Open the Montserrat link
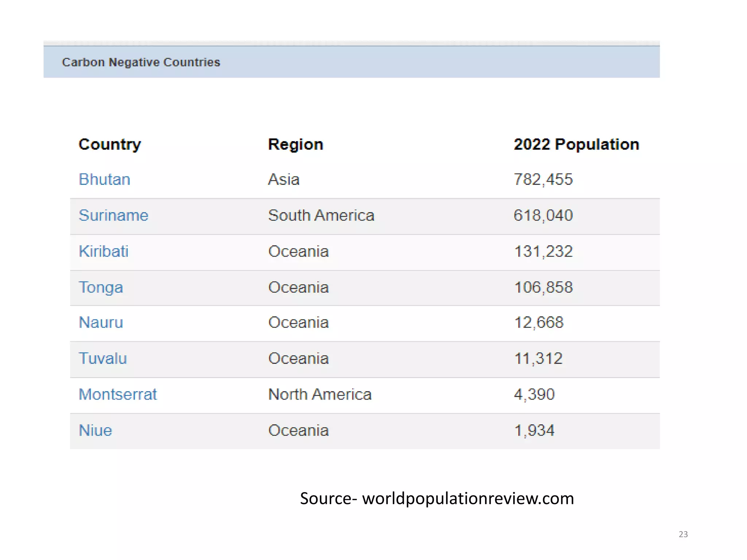This screenshot has width=747, height=560. click(118, 394)
